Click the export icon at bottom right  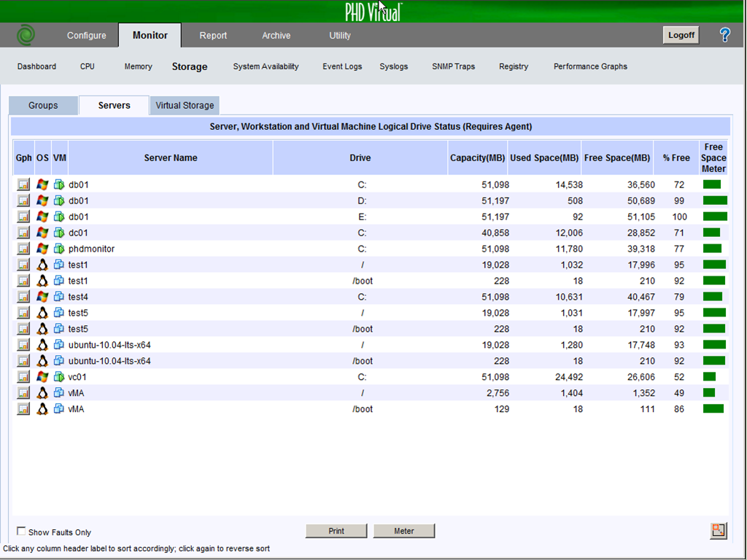click(718, 531)
